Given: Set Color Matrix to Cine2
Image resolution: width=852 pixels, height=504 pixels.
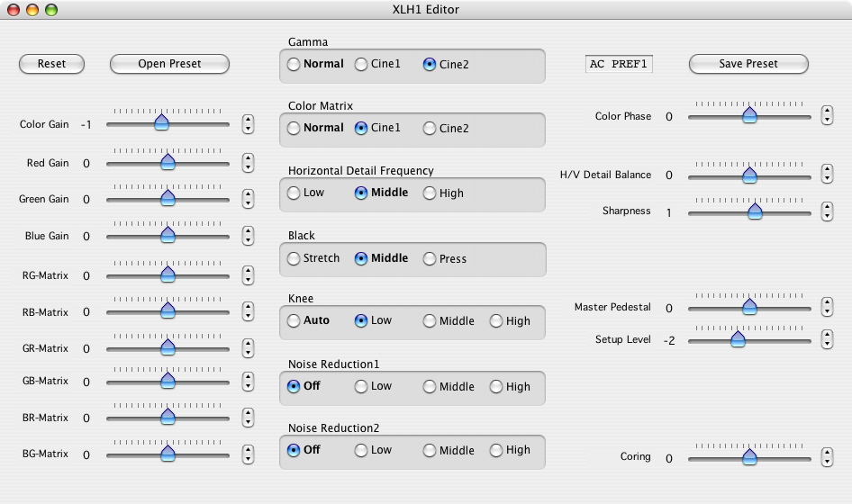Looking at the screenshot, I should pos(430,128).
